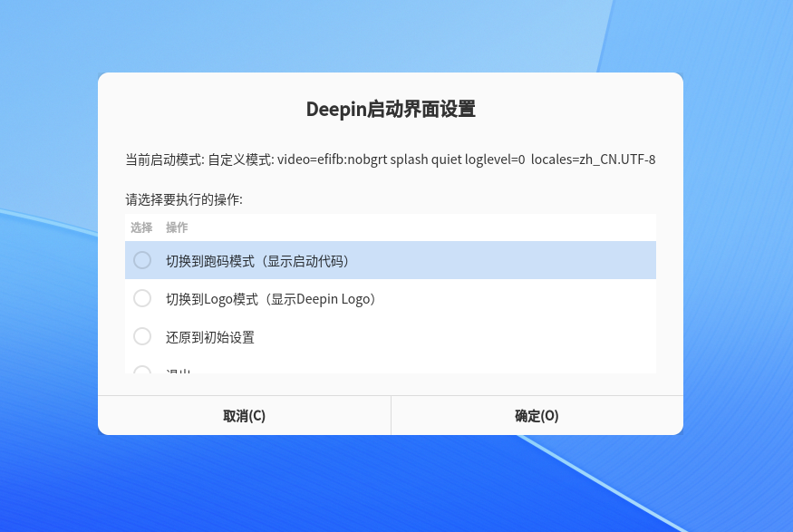Click the dialog title Deepin启动界面设置
793x532 pixels.
(391, 110)
